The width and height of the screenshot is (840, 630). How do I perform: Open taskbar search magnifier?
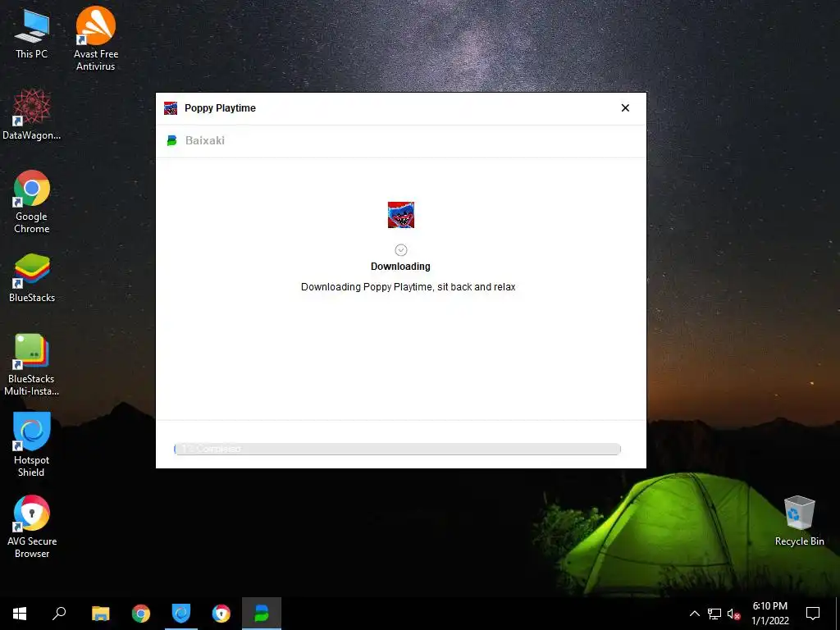(x=59, y=614)
